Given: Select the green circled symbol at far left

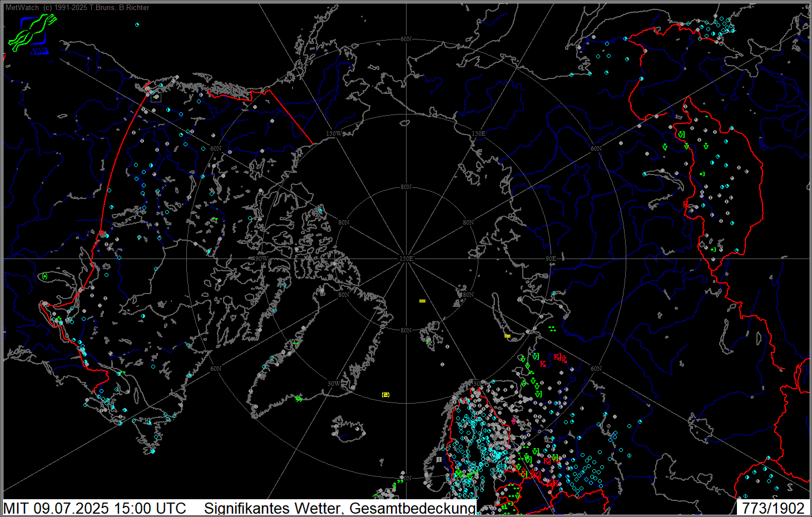Looking at the screenshot, I should click(44, 276).
